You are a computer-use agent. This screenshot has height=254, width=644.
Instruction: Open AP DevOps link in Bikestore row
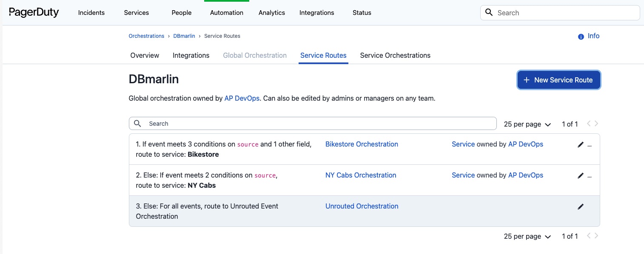pyautogui.click(x=526, y=144)
